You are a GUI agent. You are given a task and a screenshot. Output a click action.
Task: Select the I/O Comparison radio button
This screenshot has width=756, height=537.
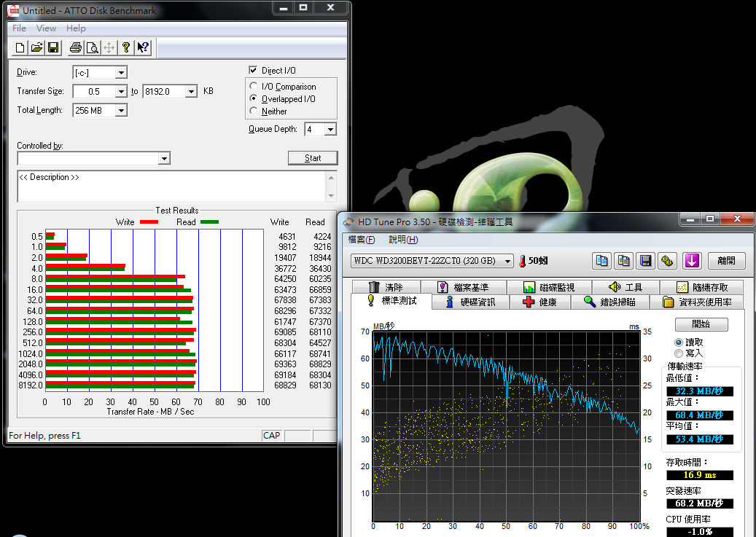(254, 87)
